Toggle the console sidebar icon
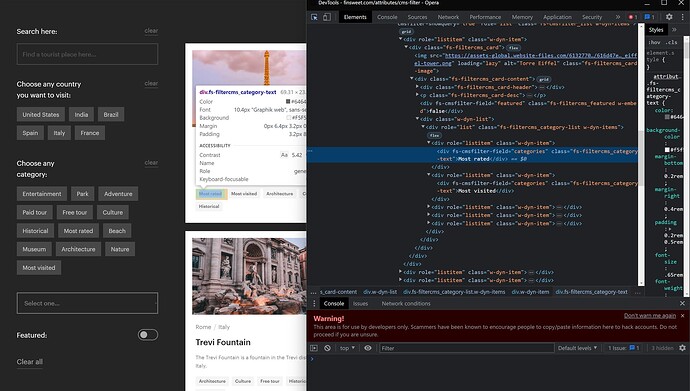This screenshot has height=391, width=690. pyautogui.click(x=314, y=348)
